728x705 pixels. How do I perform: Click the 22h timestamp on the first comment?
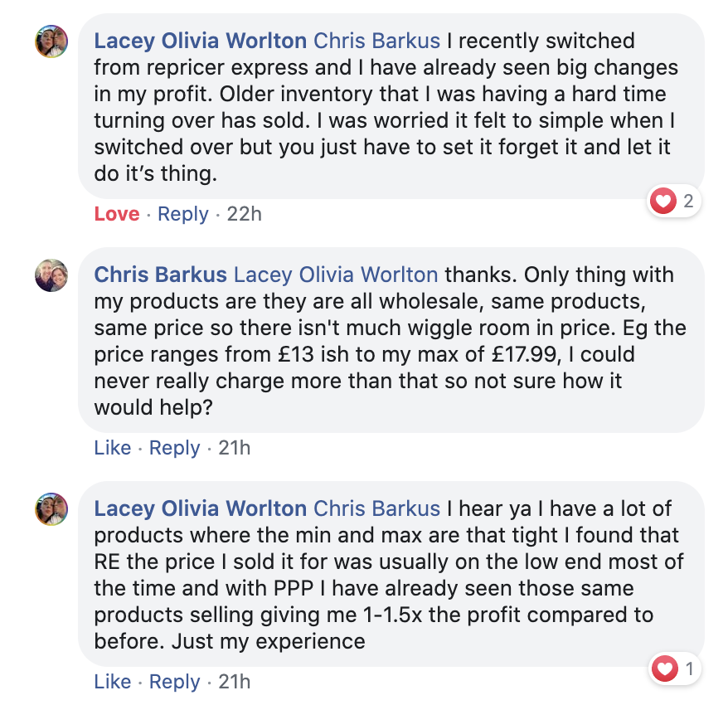coord(243,214)
